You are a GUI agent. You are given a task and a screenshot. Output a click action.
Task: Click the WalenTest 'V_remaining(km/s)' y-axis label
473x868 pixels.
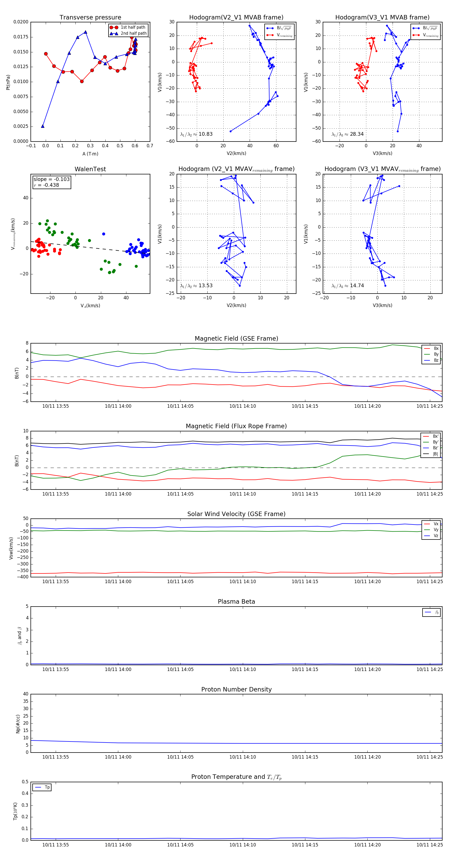coord(13,234)
